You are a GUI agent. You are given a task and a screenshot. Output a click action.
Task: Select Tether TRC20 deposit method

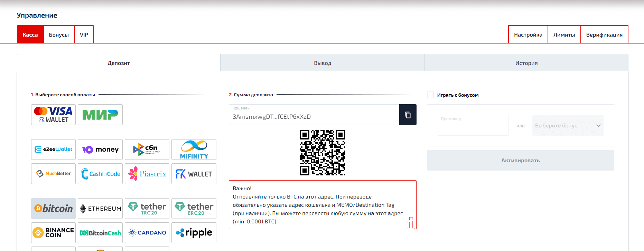click(147, 209)
